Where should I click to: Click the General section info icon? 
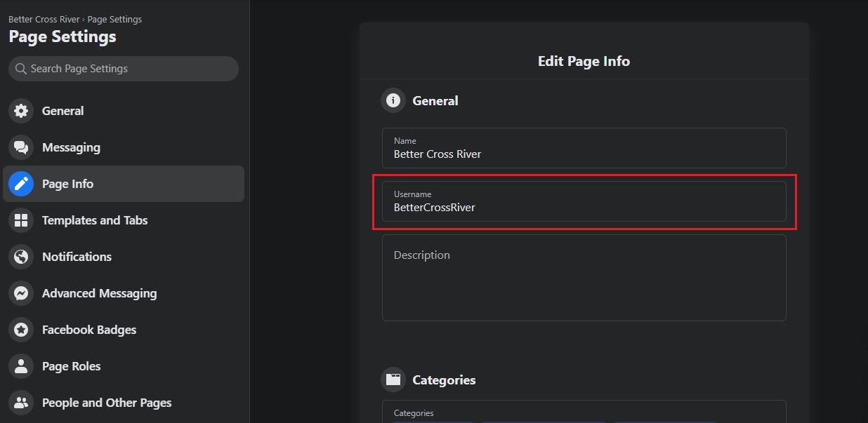point(393,100)
